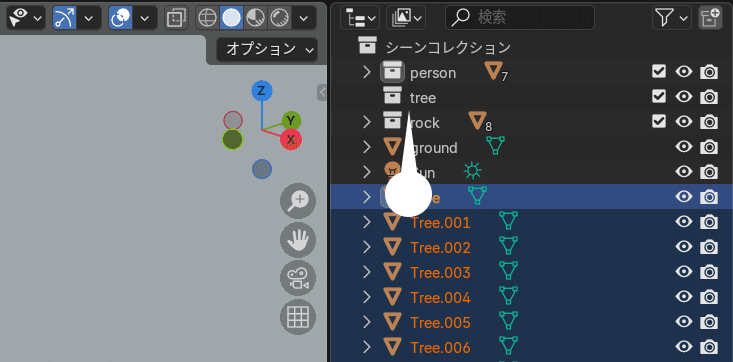Click the negative Y axis gizmo circle
Screen dimensions: 733x362
(x=232, y=139)
